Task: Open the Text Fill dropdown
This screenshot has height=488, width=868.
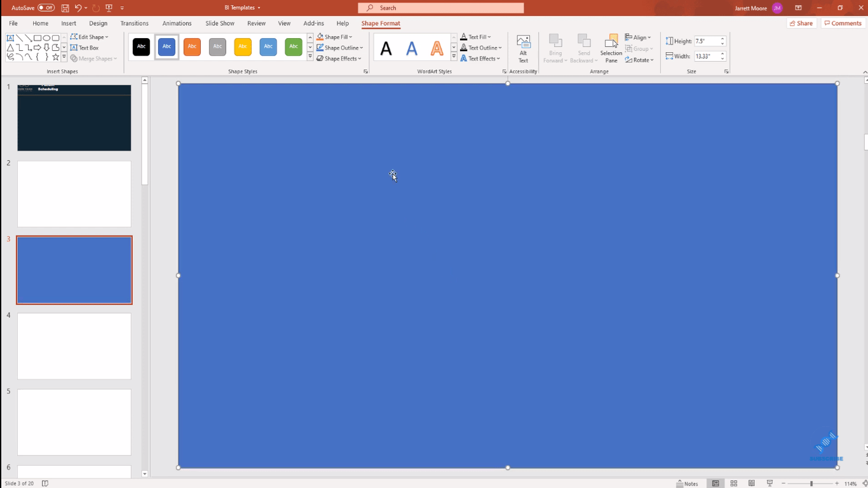Action: pyautogui.click(x=476, y=37)
